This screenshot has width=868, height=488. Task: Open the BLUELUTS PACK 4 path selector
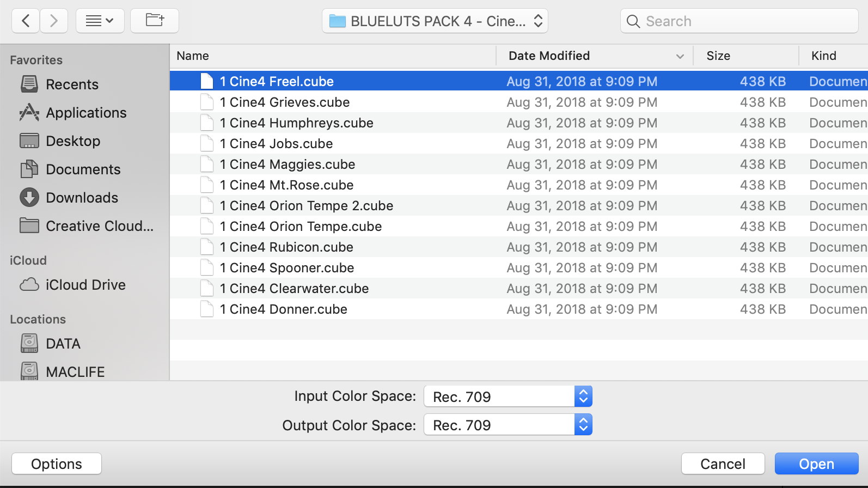434,21
